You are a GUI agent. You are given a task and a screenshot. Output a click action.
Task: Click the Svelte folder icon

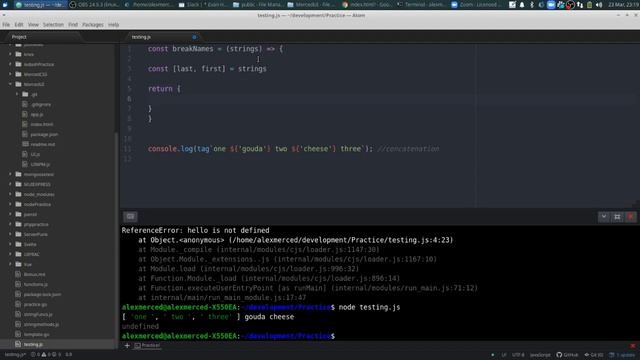coord(18,244)
